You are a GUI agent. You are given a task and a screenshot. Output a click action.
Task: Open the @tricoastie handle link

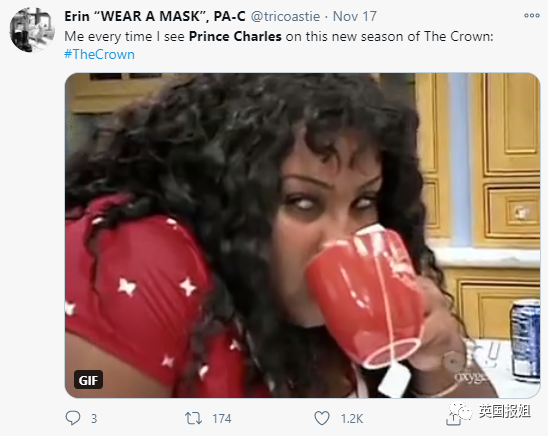click(285, 16)
